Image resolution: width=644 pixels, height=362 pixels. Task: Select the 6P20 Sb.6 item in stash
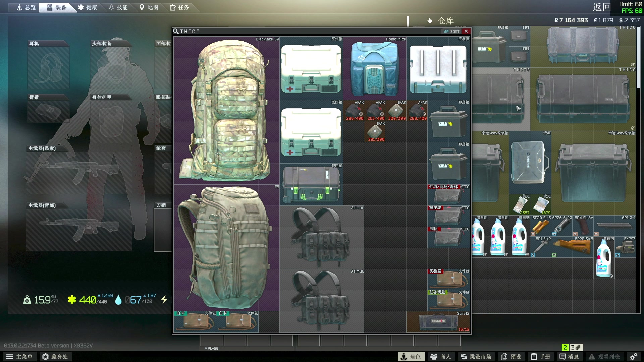541,226
